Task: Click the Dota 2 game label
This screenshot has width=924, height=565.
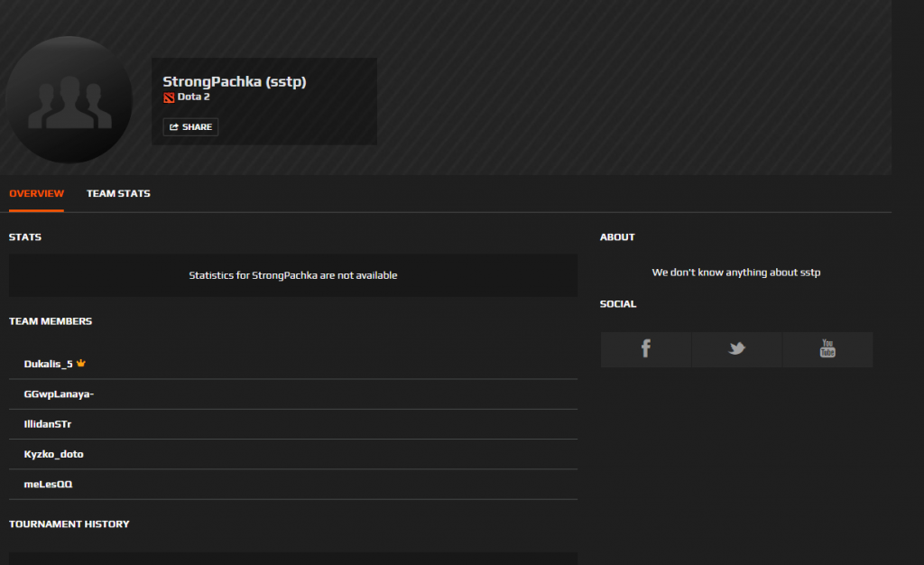Action: (194, 97)
